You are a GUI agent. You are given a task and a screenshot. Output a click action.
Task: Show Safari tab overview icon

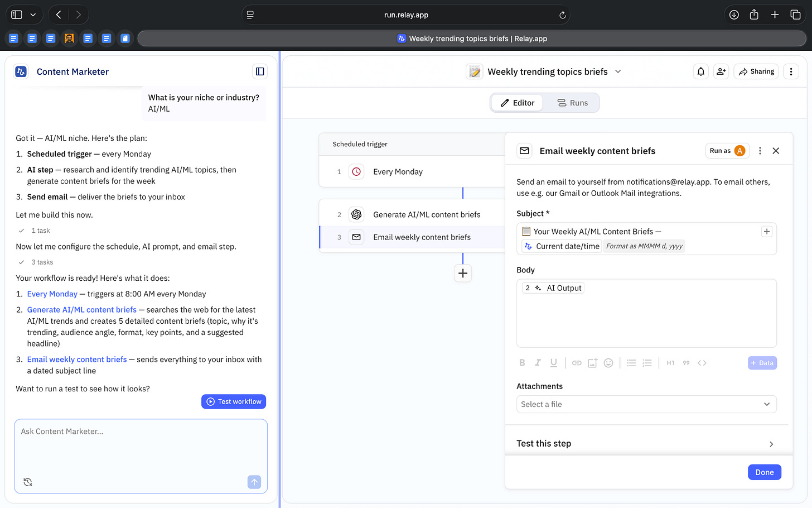click(795, 15)
